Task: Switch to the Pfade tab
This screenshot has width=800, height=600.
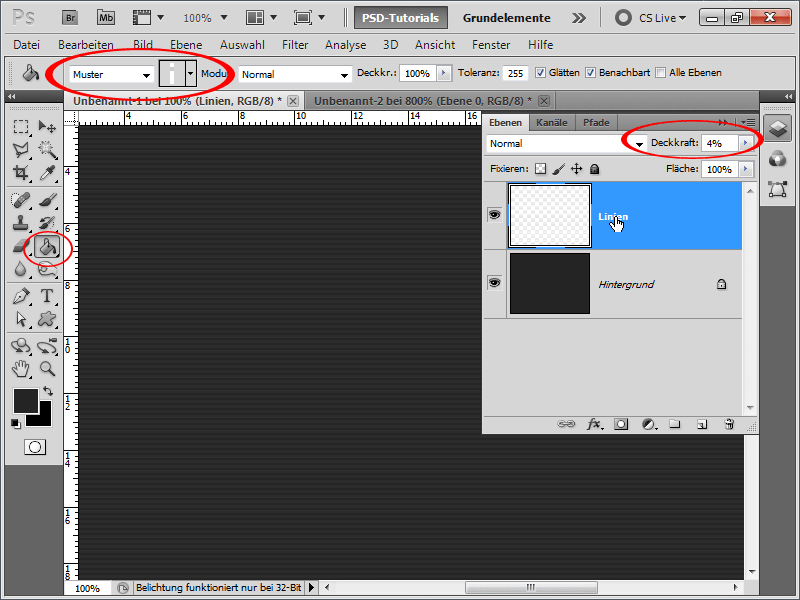Action: (x=596, y=122)
